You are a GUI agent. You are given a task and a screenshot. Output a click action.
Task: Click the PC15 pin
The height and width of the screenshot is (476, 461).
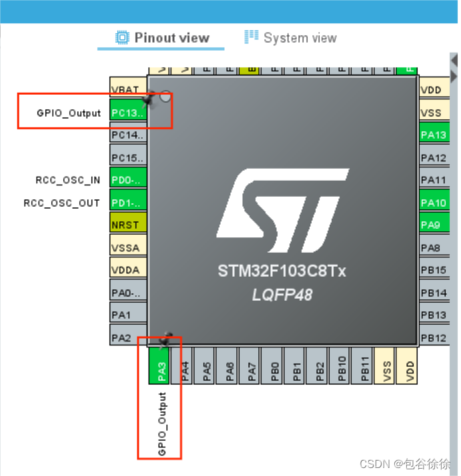coord(128,155)
